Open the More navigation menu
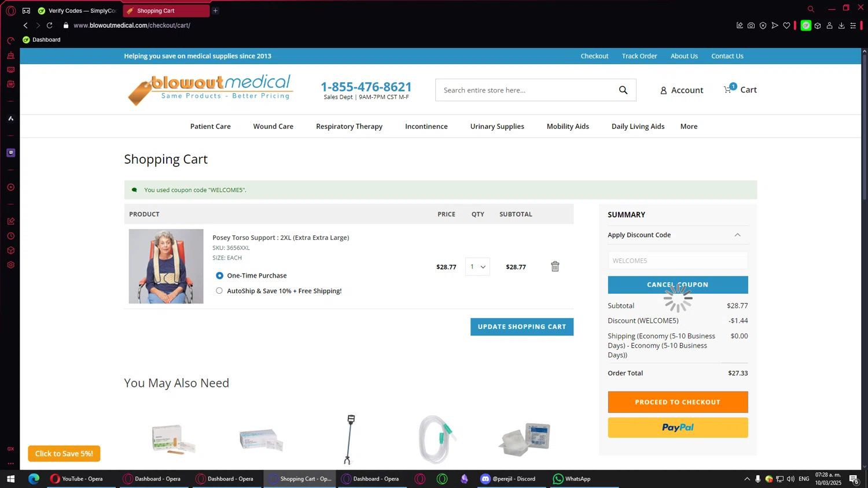This screenshot has height=488, width=868. (x=689, y=127)
